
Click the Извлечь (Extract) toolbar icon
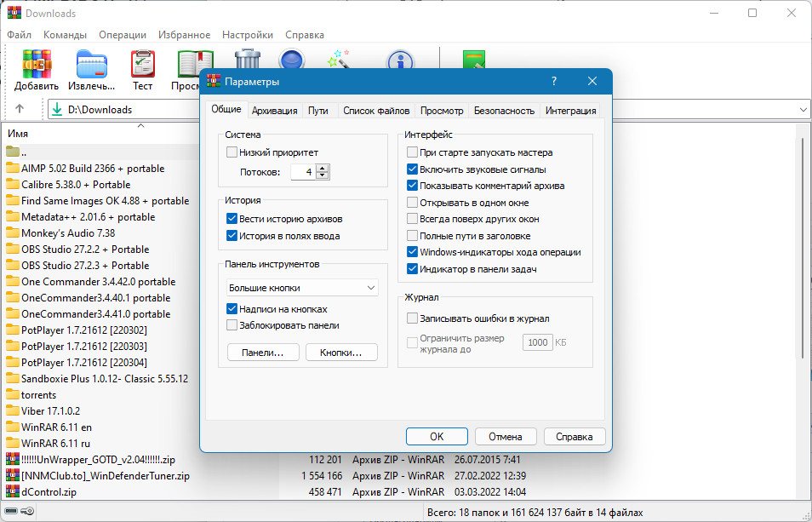tap(91, 68)
